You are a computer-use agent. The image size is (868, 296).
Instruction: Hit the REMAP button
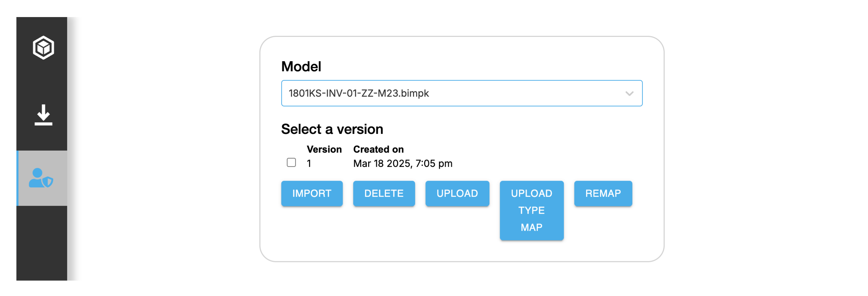pyautogui.click(x=603, y=193)
